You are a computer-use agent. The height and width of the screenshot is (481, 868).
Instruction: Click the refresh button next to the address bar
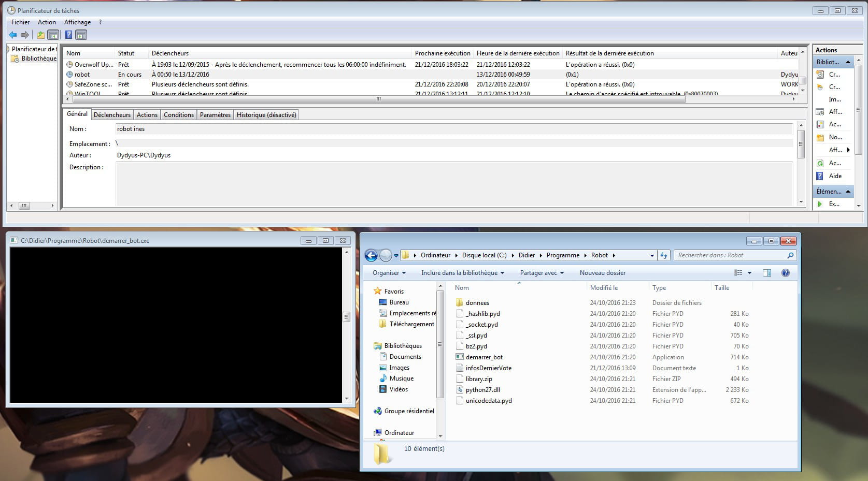click(664, 255)
